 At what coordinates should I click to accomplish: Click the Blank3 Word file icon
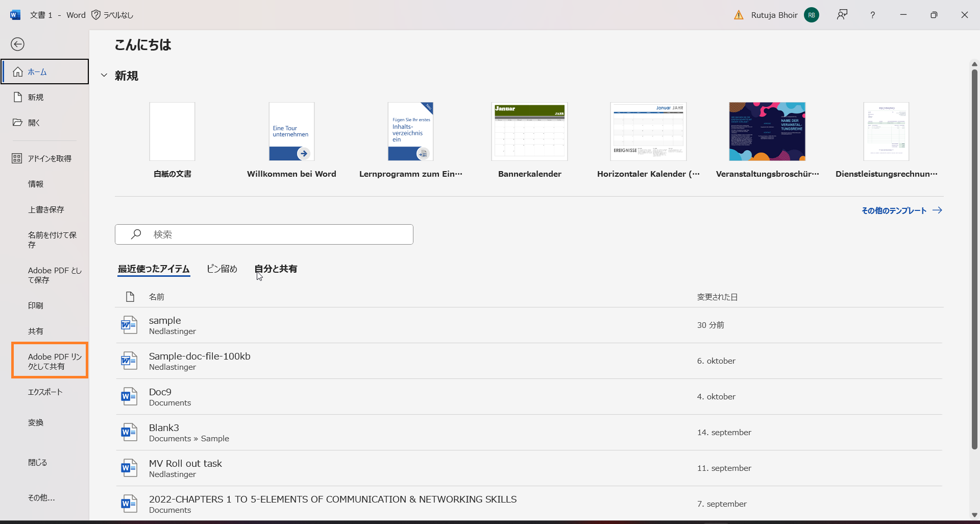(129, 432)
